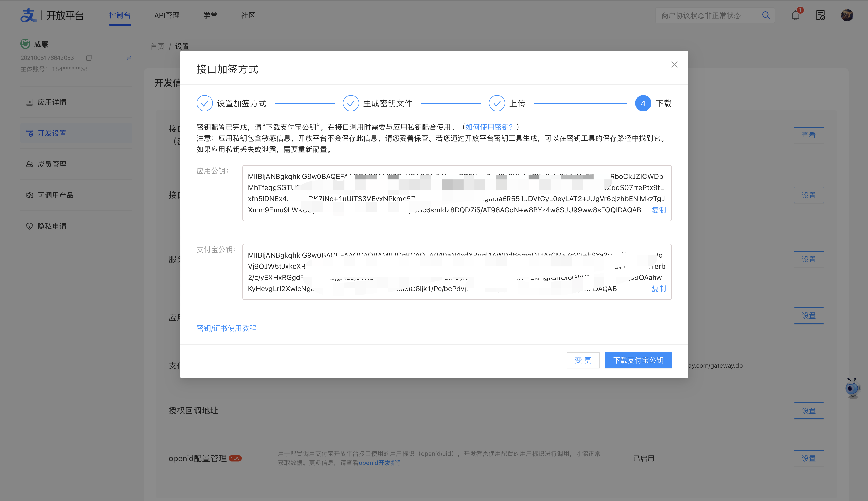Open 隐私申请 in sidebar
This screenshot has width=868, height=501.
click(x=76, y=226)
